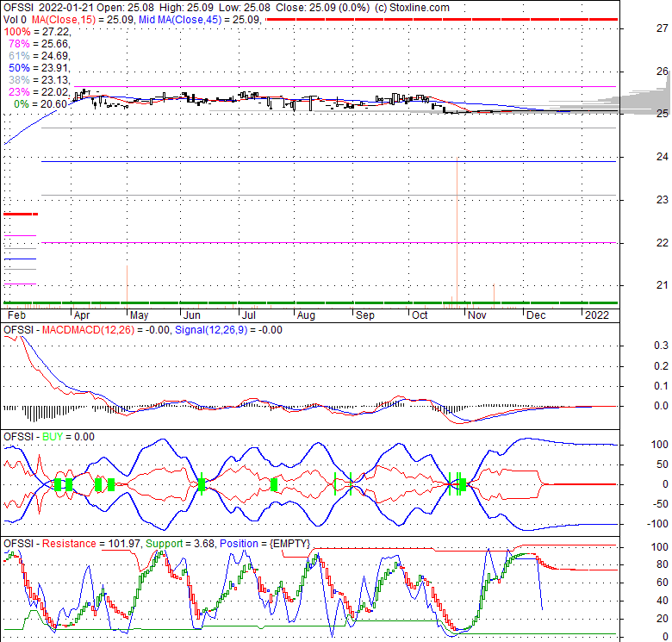Click the Apr month axis label
The width and height of the screenshot is (672, 642).
coord(84,315)
